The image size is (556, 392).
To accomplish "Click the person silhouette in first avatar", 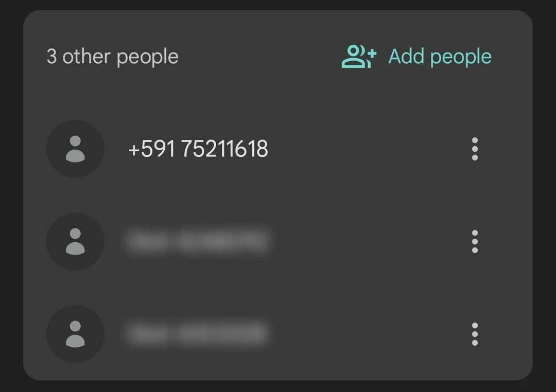I will (x=75, y=149).
